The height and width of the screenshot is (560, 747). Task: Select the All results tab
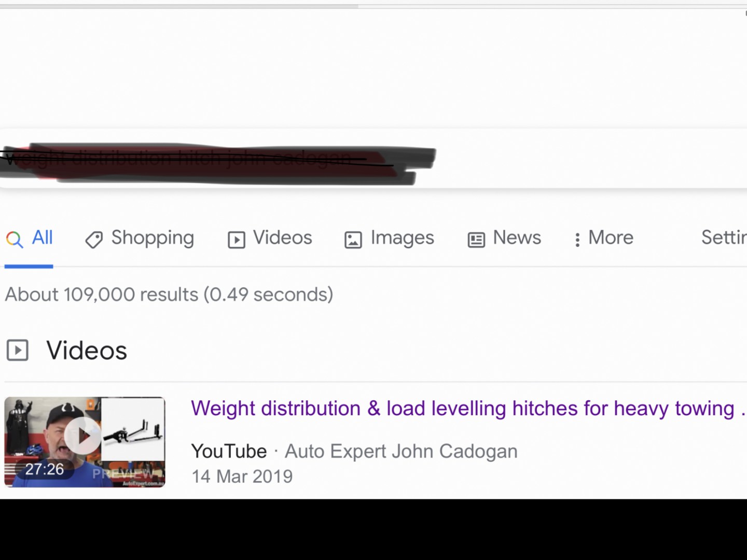pyautogui.click(x=42, y=238)
